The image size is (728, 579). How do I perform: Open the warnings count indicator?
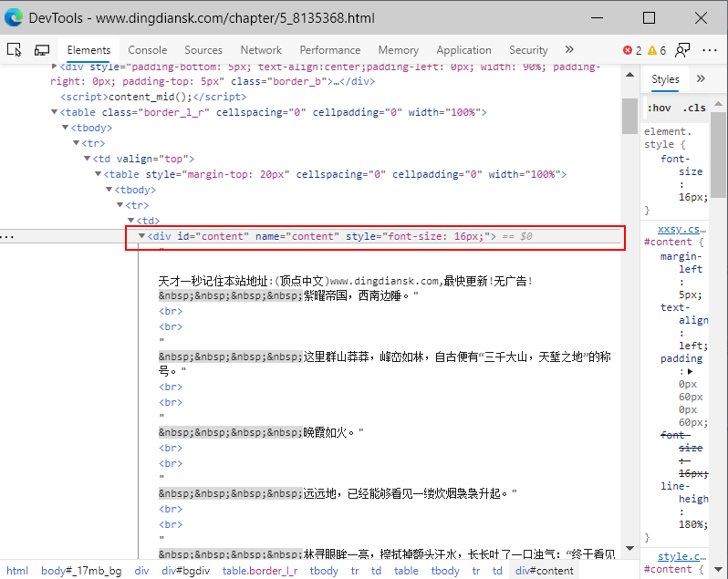pyautogui.click(x=657, y=50)
